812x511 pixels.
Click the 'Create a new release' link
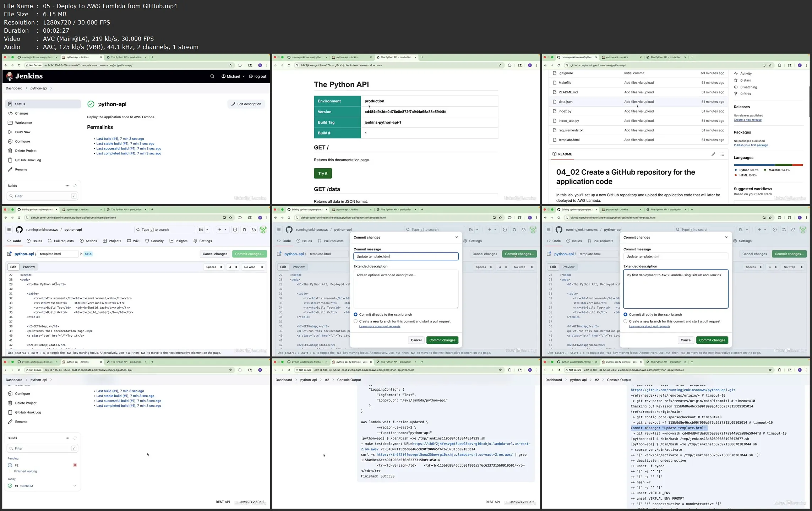coord(747,120)
